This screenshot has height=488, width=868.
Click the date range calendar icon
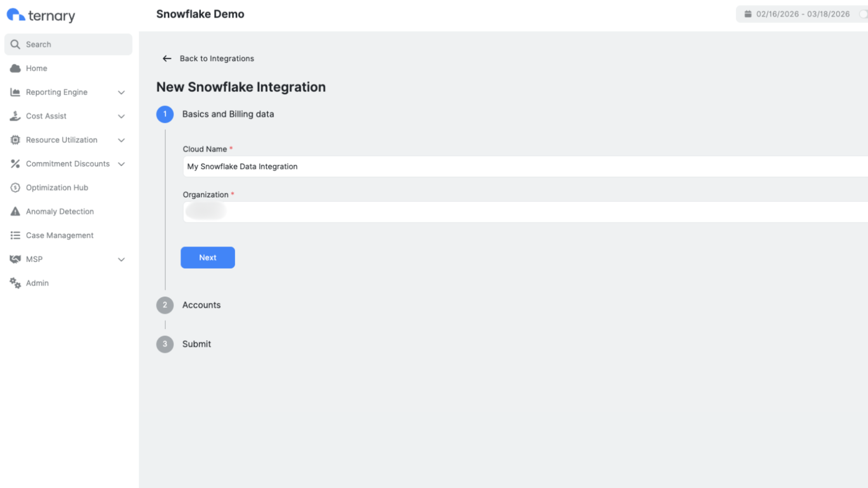click(748, 14)
